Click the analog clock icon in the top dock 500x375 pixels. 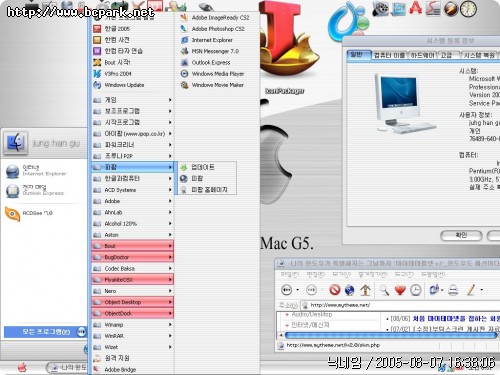click(x=469, y=9)
